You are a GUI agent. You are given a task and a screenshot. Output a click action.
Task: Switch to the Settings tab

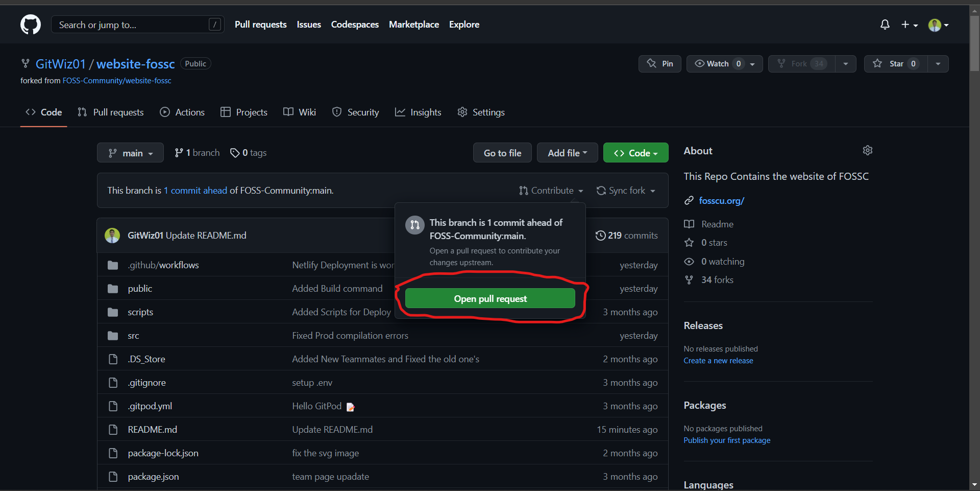click(481, 112)
